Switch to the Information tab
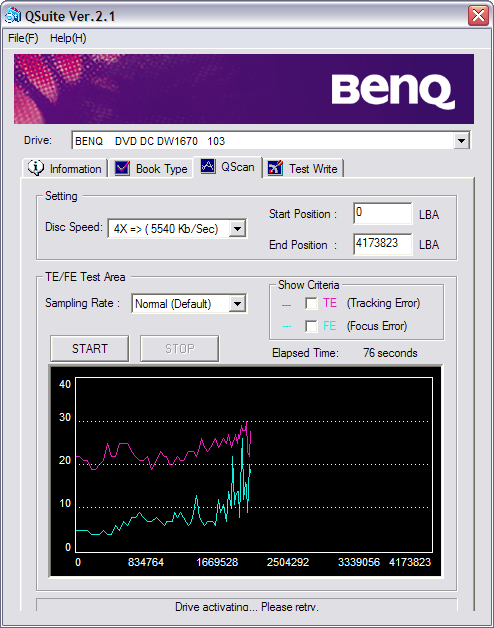 (65, 168)
